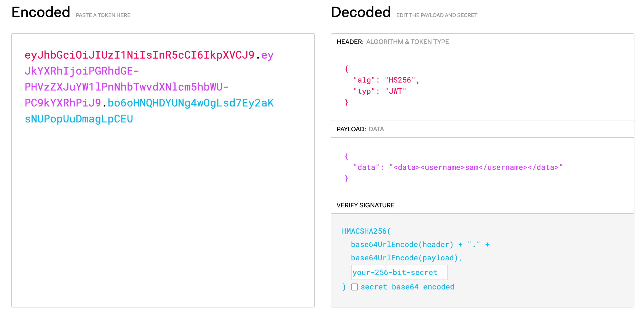Click the Encoded heading

[41, 12]
